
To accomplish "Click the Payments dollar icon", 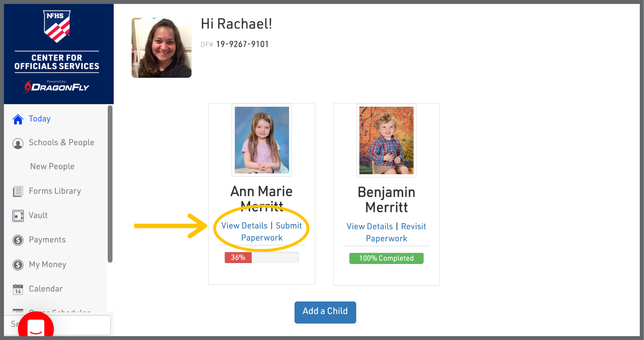I will [18, 240].
